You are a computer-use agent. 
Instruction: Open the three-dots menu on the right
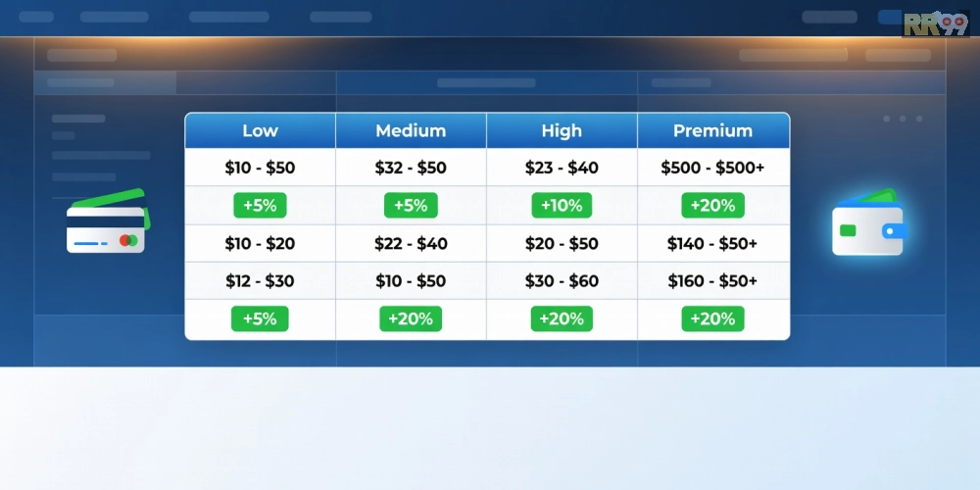click(x=902, y=119)
